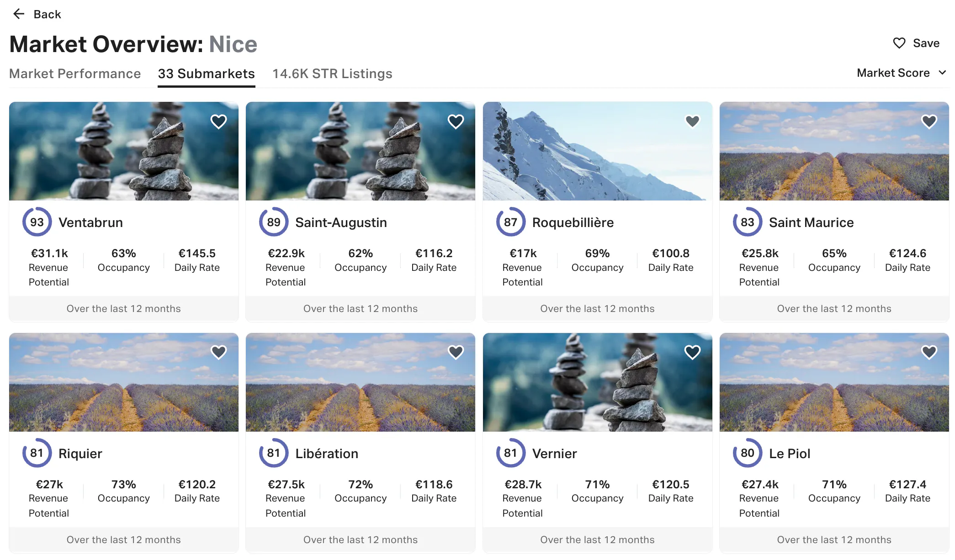Switch to the Market Performance tab
This screenshot has width=955, height=560.
click(x=75, y=74)
